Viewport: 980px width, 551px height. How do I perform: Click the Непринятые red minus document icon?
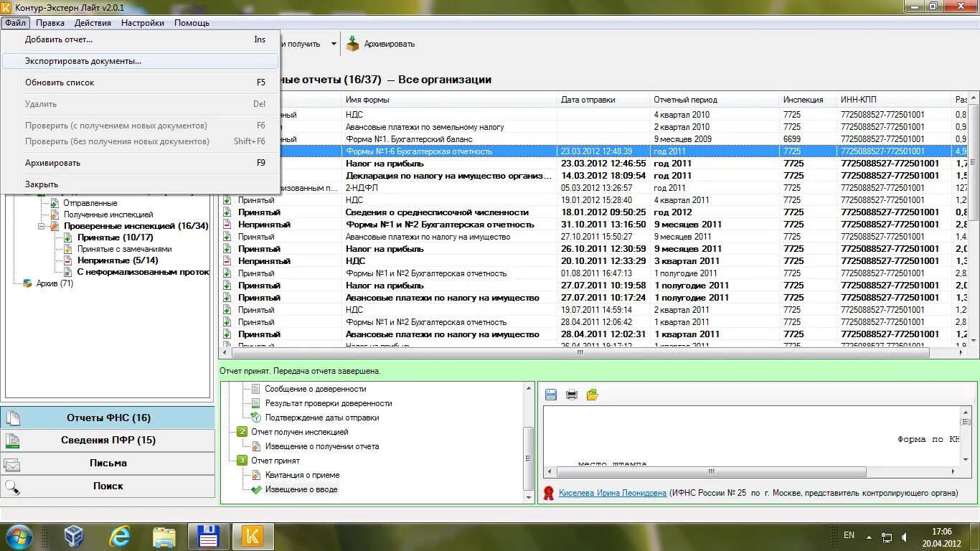coord(68,260)
